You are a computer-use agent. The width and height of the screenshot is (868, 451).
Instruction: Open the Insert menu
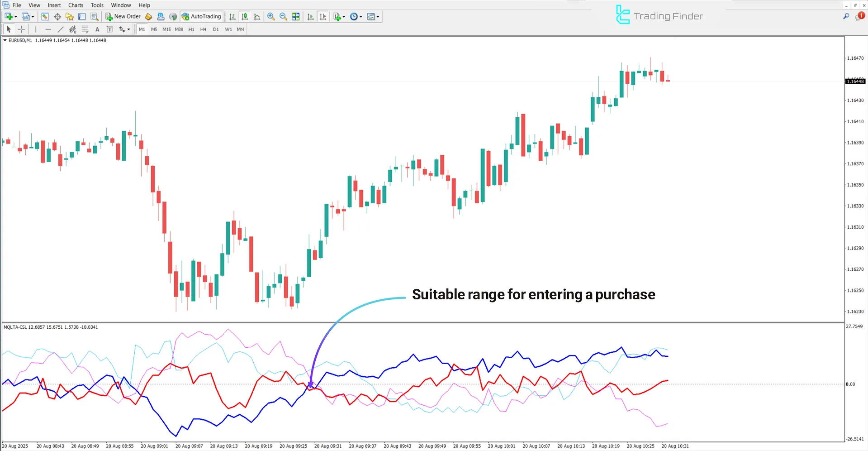coord(54,5)
